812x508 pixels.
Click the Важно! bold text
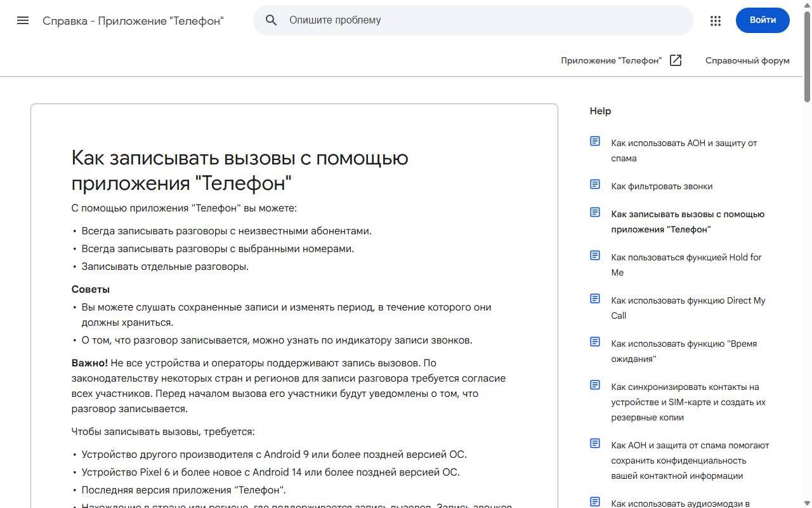pos(89,363)
